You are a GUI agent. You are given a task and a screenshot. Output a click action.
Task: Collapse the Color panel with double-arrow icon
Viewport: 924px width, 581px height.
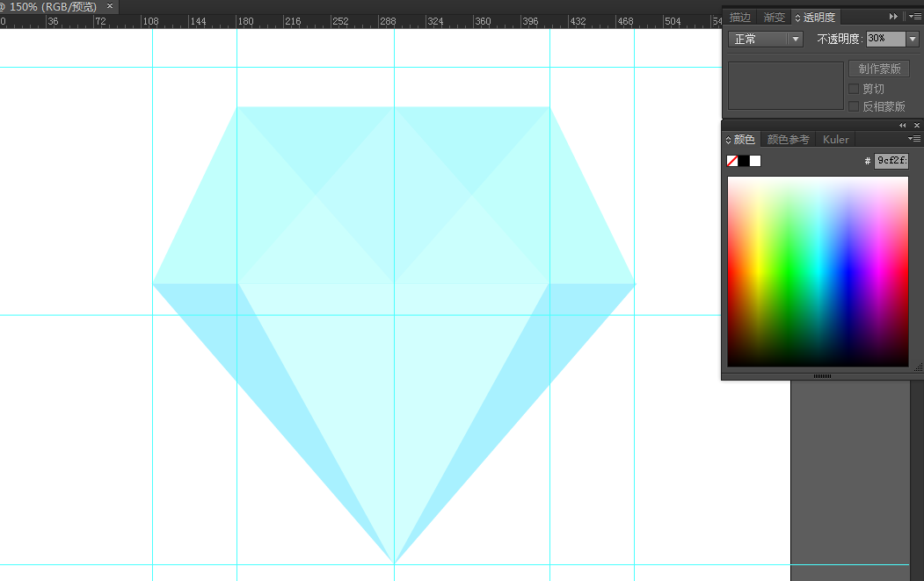pyautogui.click(x=902, y=126)
